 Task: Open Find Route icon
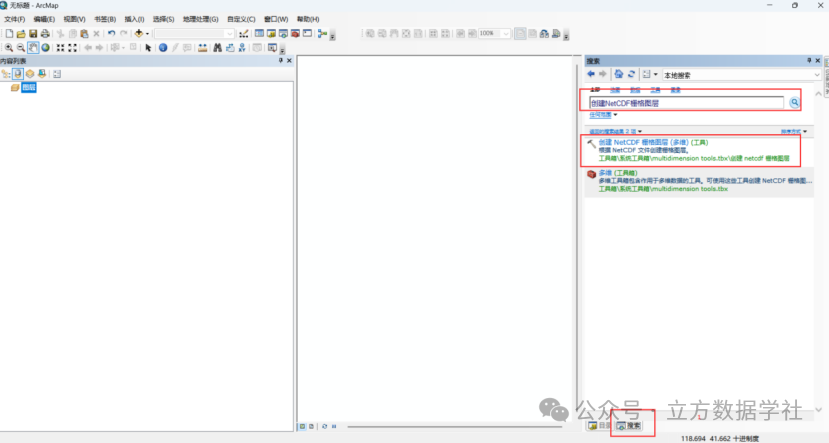[230, 48]
